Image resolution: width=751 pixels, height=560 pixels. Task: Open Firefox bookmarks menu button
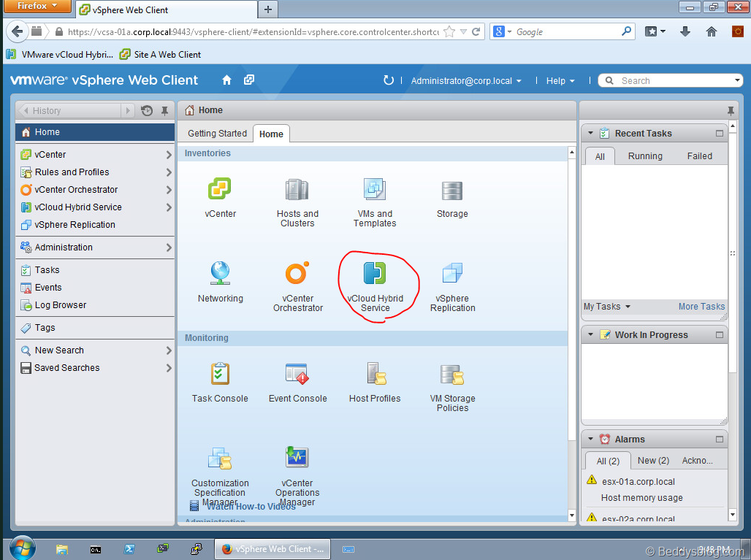(x=655, y=31)
